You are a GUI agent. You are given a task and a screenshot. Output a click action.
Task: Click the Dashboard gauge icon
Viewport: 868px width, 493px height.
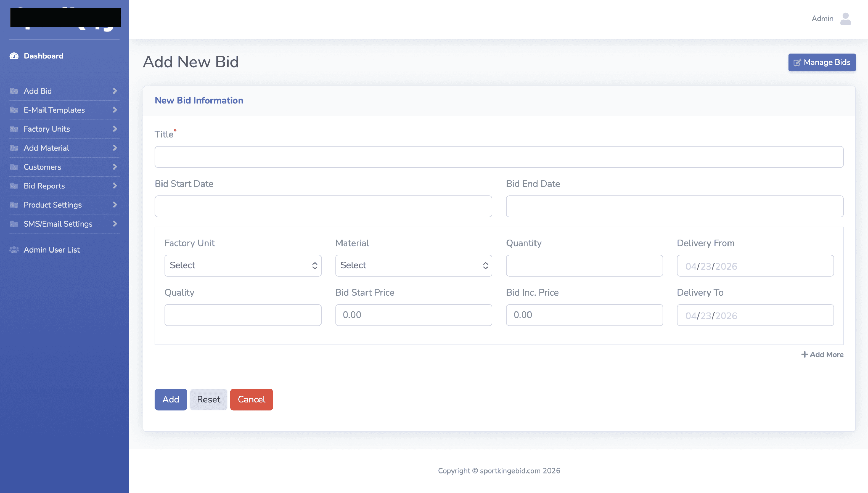(x=14, y=56)
